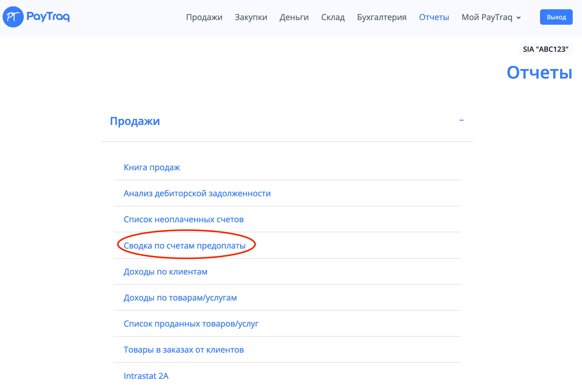Image resolution: width=582 pixels, height=392 pixels.
Task: Open Доходы по клиентам report
Action: pyautogui.click(x=165, y=272)
